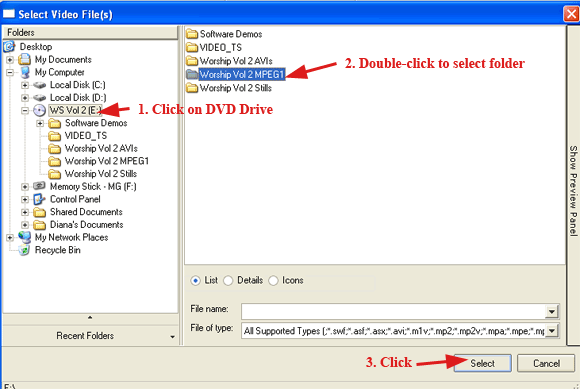Select the Details view radio button
Image resolution: width=580 pixels, height=389 pixels.
tap(228, 281)
